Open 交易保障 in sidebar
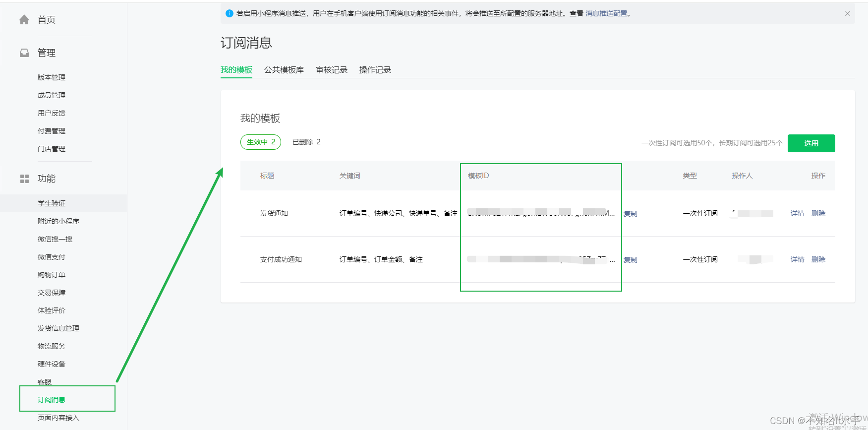This screenshot has height=430, width=868. coord(52,293)
